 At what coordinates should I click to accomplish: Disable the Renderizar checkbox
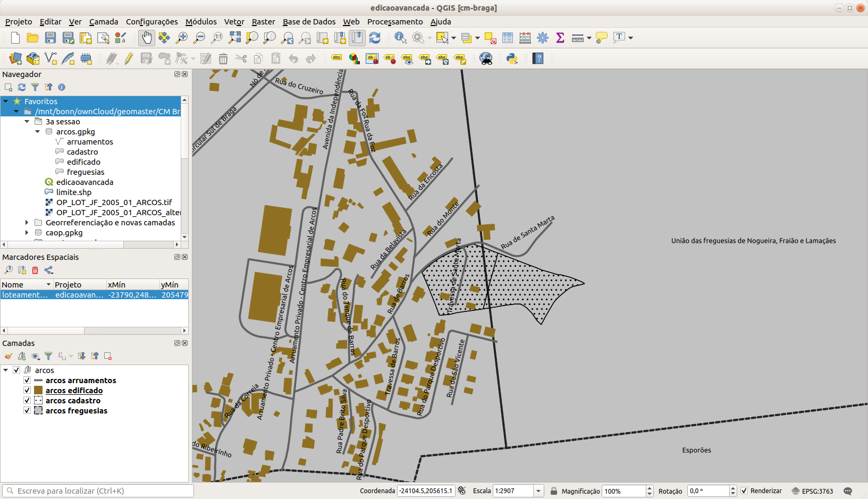pyautogui.click(x=744, y=491)
